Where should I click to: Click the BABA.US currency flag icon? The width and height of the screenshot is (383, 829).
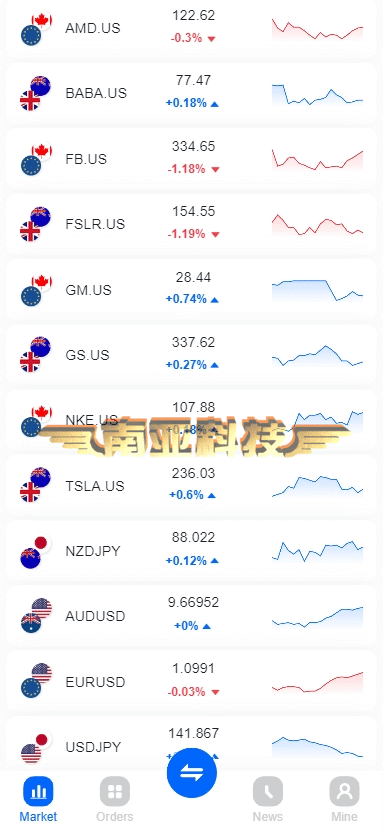click(x=36, y=93)
